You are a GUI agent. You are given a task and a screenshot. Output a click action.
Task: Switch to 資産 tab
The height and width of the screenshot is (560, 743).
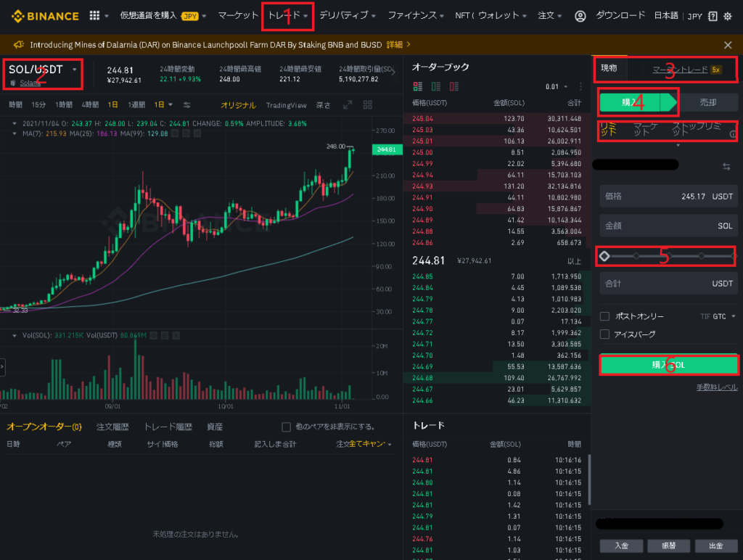point(215,427)
